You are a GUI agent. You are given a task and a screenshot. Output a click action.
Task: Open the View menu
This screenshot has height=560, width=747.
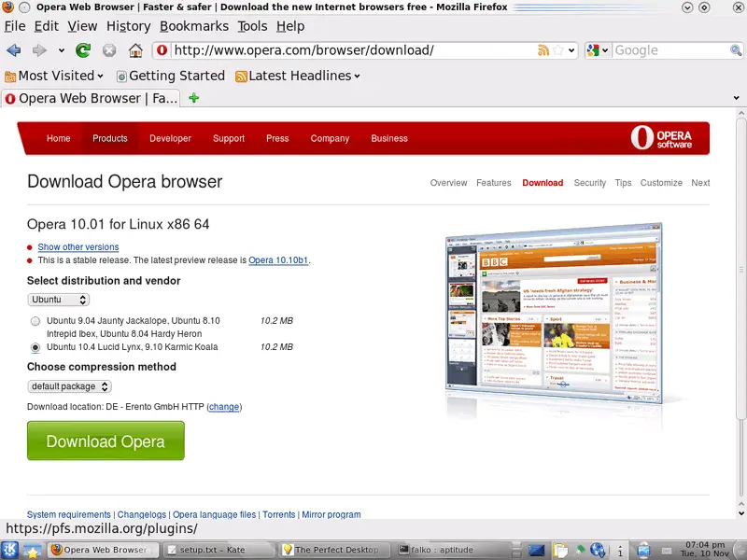[x=82, y=26]
